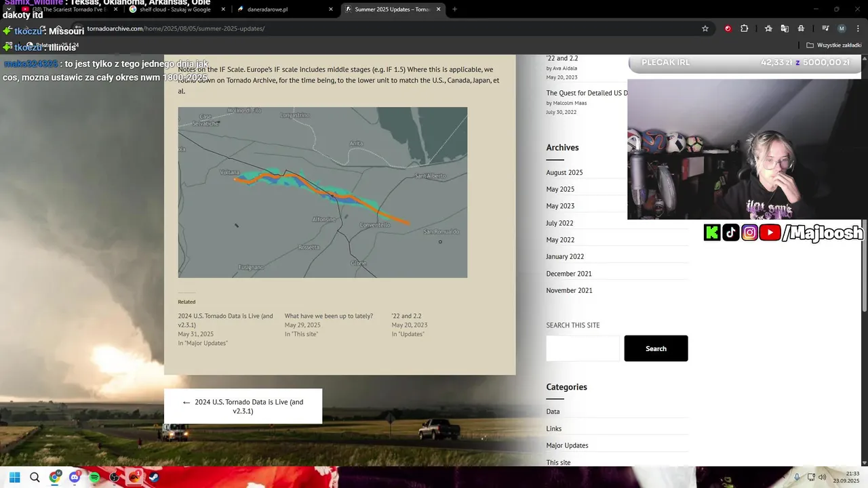
Task: Open a new browser tab
Action: point(454,9)
